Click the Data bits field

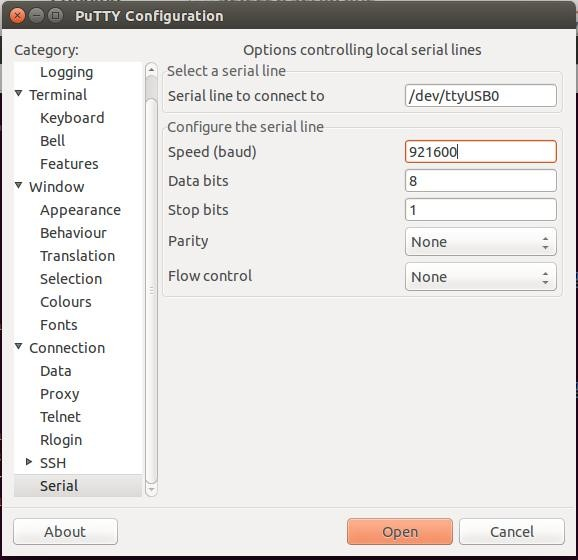[x=480, y=181]
